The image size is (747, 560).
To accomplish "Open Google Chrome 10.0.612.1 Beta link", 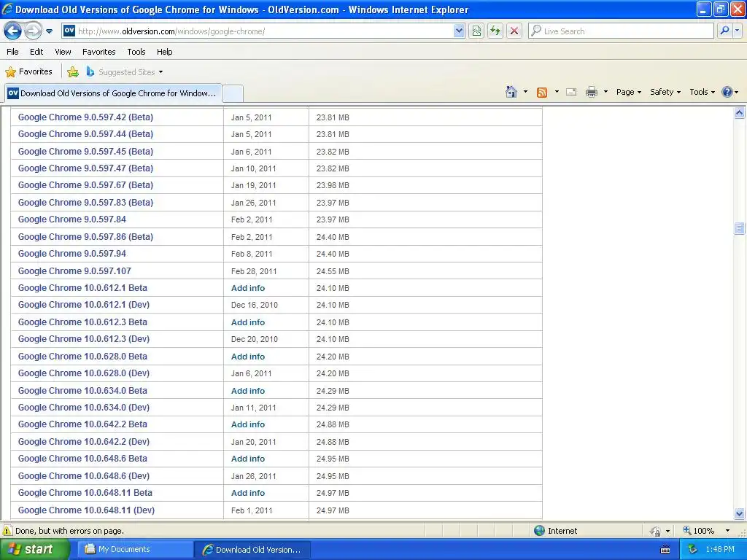I will coord(82,288).
